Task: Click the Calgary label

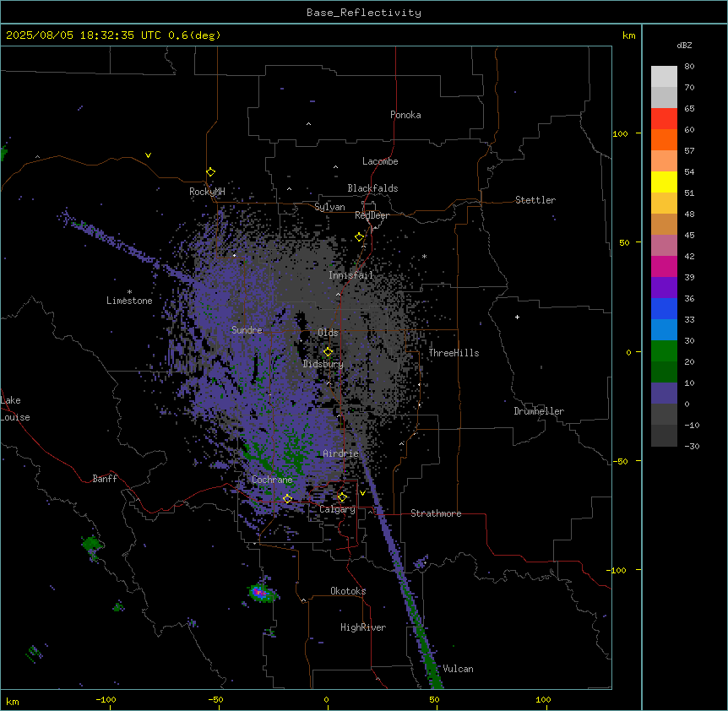Action: tap(337, 509)
